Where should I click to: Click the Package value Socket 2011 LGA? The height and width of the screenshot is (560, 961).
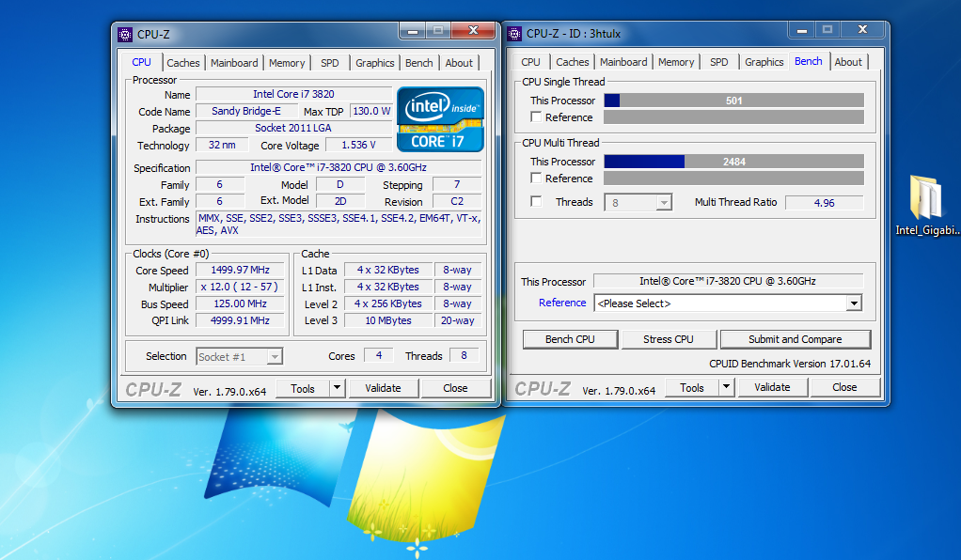click(294, 128)
